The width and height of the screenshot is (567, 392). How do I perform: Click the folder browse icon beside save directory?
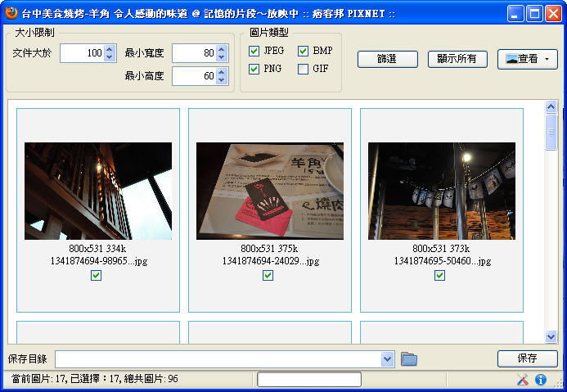point(409,359)
